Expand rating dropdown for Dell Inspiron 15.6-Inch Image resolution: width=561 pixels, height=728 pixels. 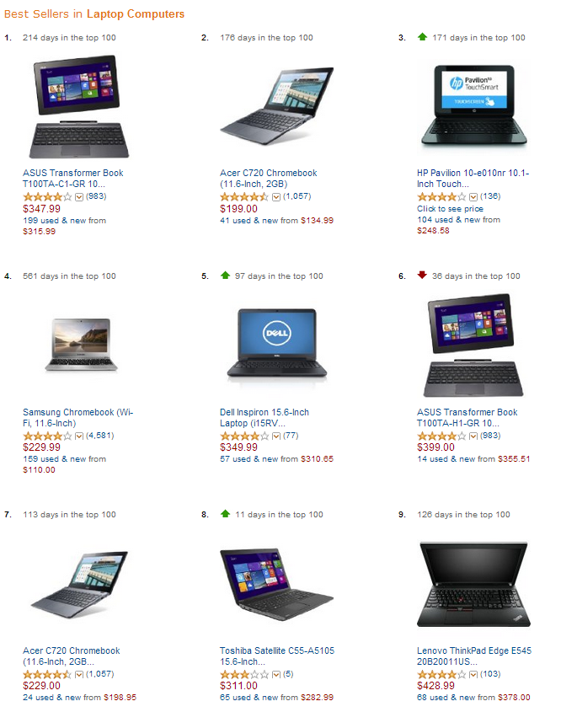tap(276, 436)
